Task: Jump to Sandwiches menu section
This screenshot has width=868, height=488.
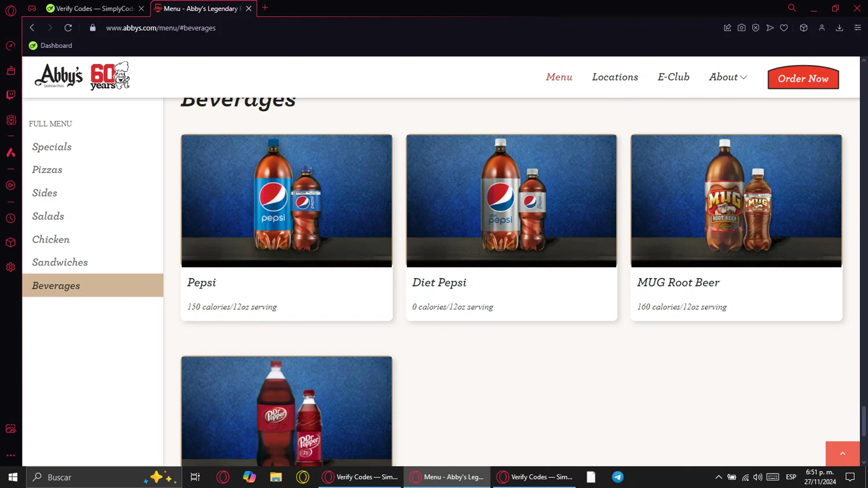Action: (x=60, y=263)
